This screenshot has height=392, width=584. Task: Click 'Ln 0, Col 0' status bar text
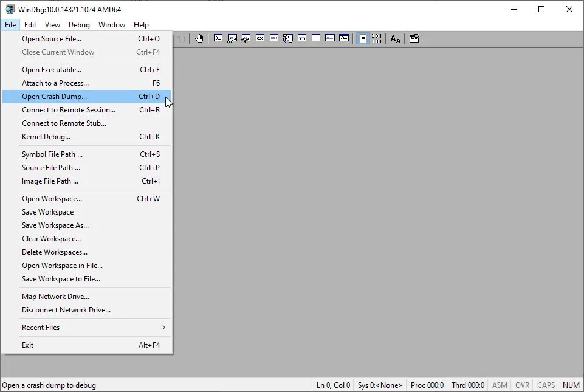click(x=333, y=385)
